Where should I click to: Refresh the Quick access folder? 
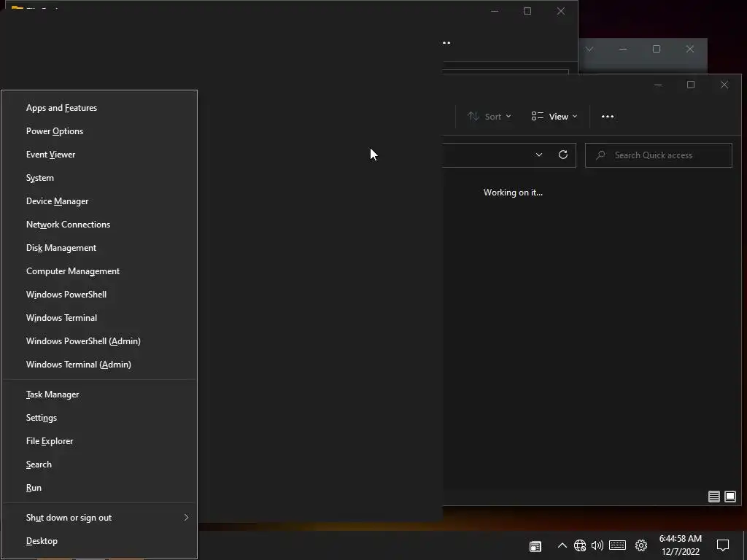coord(563,155)
